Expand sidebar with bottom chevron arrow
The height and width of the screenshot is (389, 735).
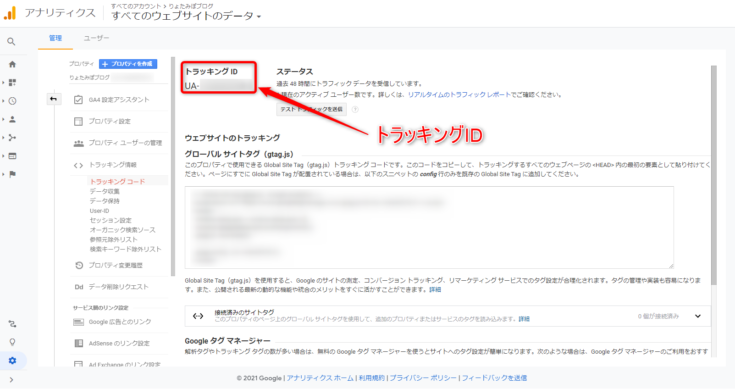coord(11,380)
